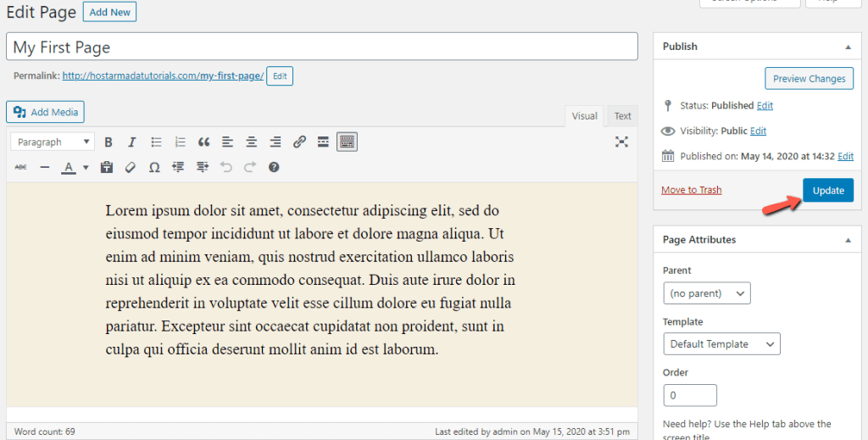
Task: Move this page to Trash
Action: (692, 190)
